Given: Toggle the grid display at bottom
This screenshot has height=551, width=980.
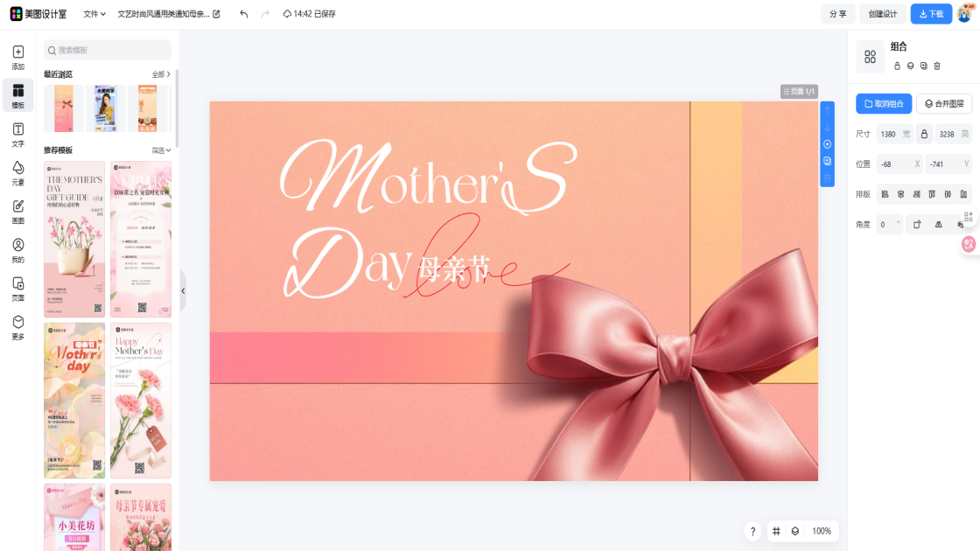Looking at the screenshot, I should [776, 531].
